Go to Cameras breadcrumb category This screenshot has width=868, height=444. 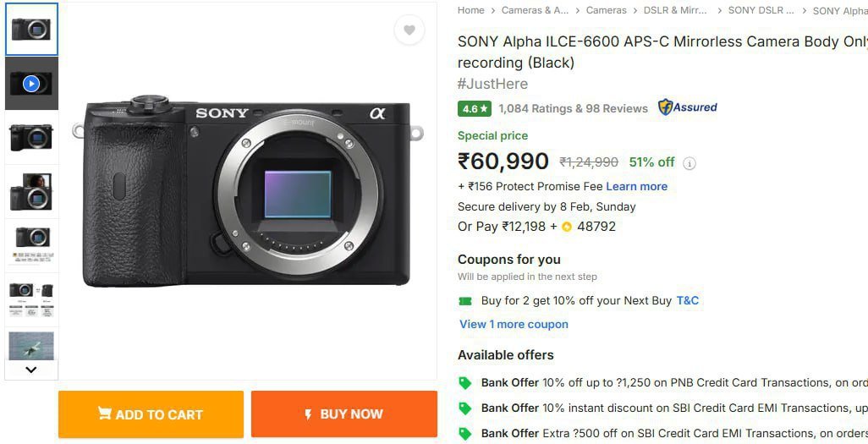(607, 10)
